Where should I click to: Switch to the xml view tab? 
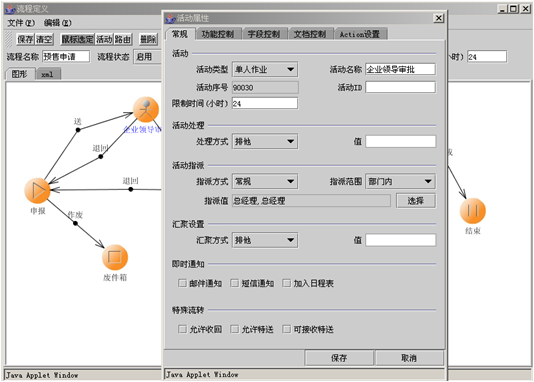48,74
